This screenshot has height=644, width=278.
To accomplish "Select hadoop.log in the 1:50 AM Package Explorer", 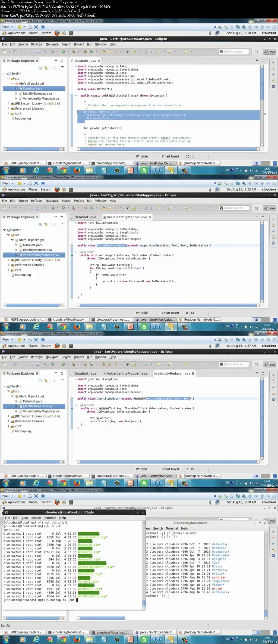I will point(23,119).
